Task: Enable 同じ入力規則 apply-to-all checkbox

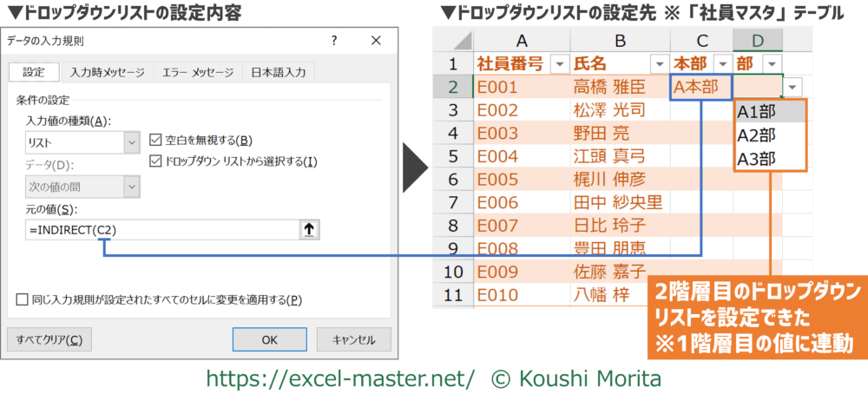Action: 22,300
